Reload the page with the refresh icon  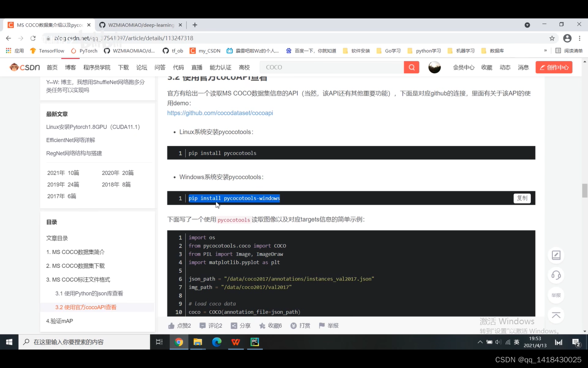coord(33,38)
